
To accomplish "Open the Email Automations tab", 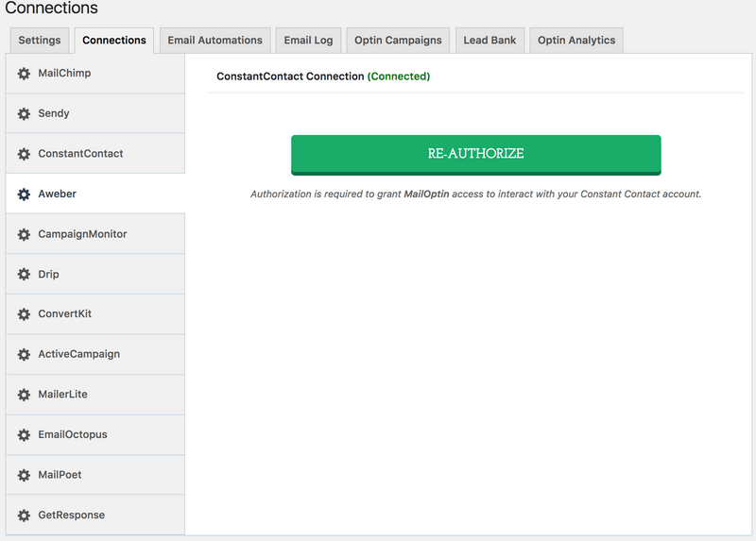I will (215, 41).
